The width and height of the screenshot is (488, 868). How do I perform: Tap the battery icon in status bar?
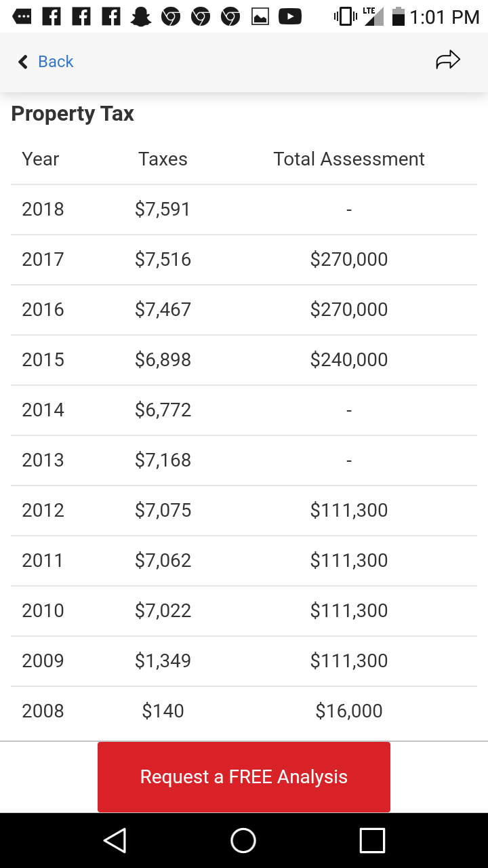tap(399, 17)
